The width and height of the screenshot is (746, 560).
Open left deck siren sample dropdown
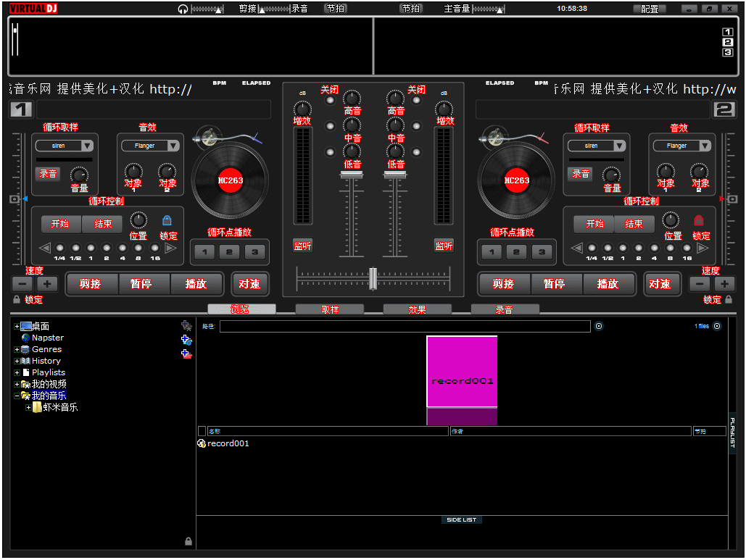coord(87,146)
